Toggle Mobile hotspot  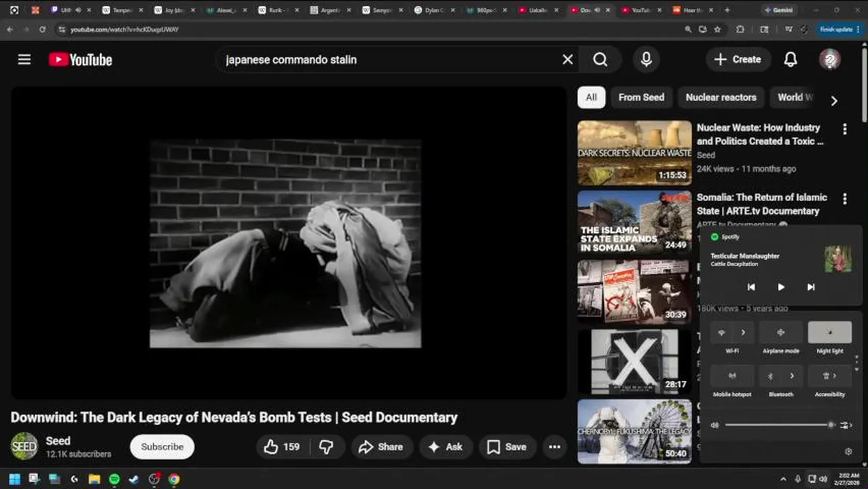pos(732,376)
